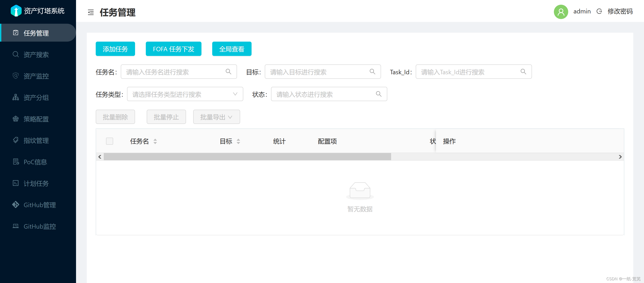The image size is (644, 283).
Task: Click search icon in 目标 field
Action: coord(372,72)
